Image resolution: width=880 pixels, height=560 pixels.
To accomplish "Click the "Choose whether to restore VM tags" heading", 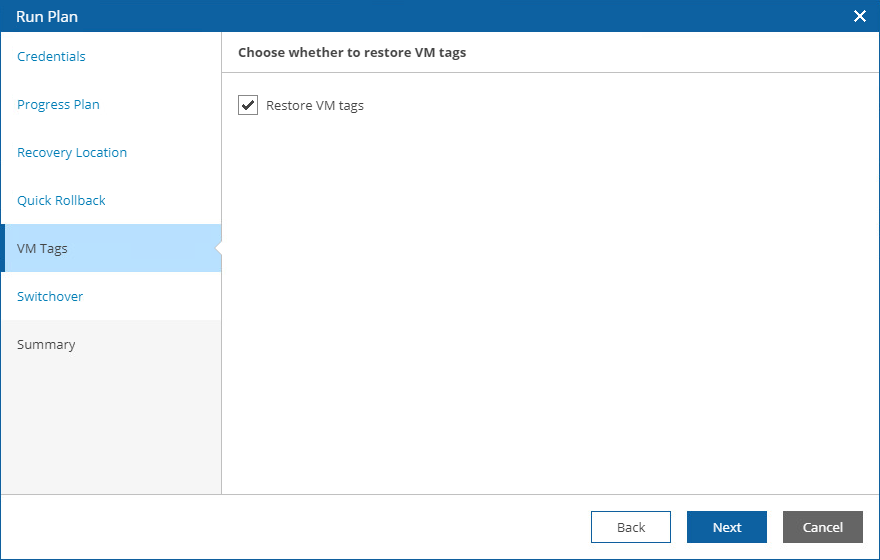I will coord(352,52).
